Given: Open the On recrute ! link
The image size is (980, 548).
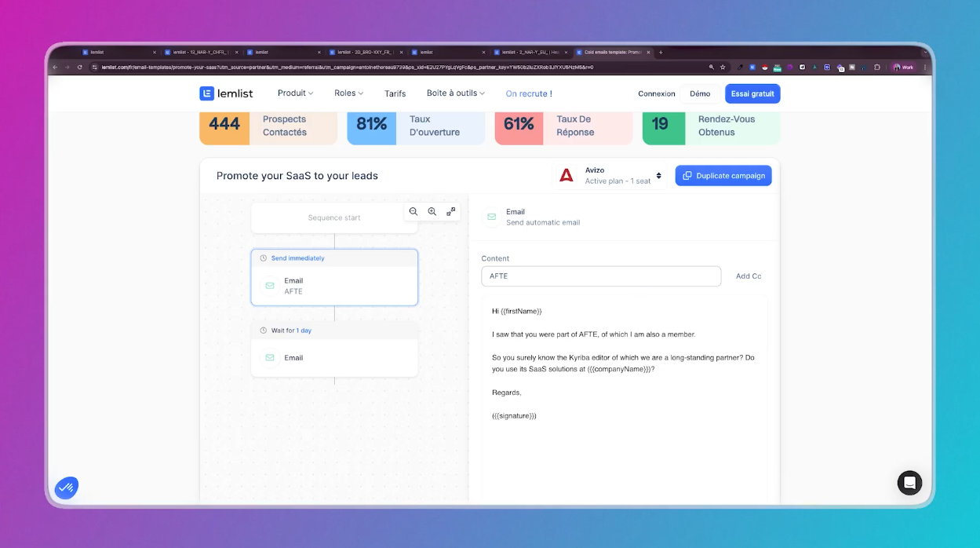Looking at the screenshot, I should pos(529,93).
